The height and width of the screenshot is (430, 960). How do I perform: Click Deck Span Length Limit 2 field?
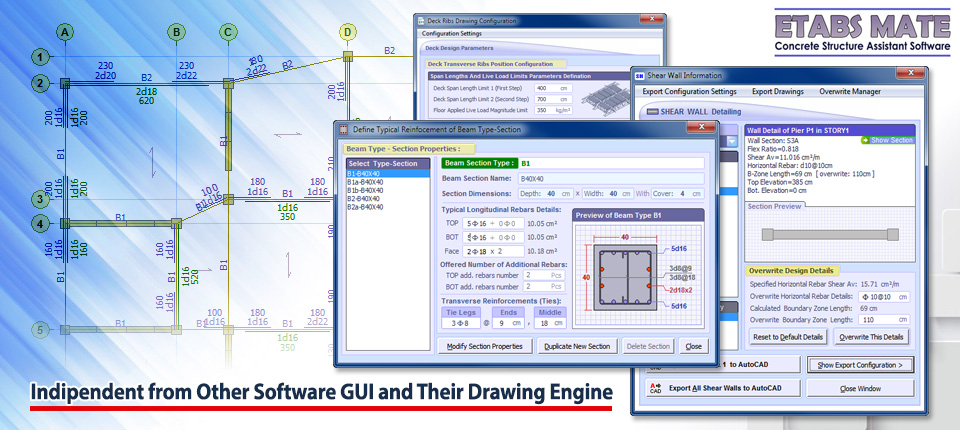point(553,99)
